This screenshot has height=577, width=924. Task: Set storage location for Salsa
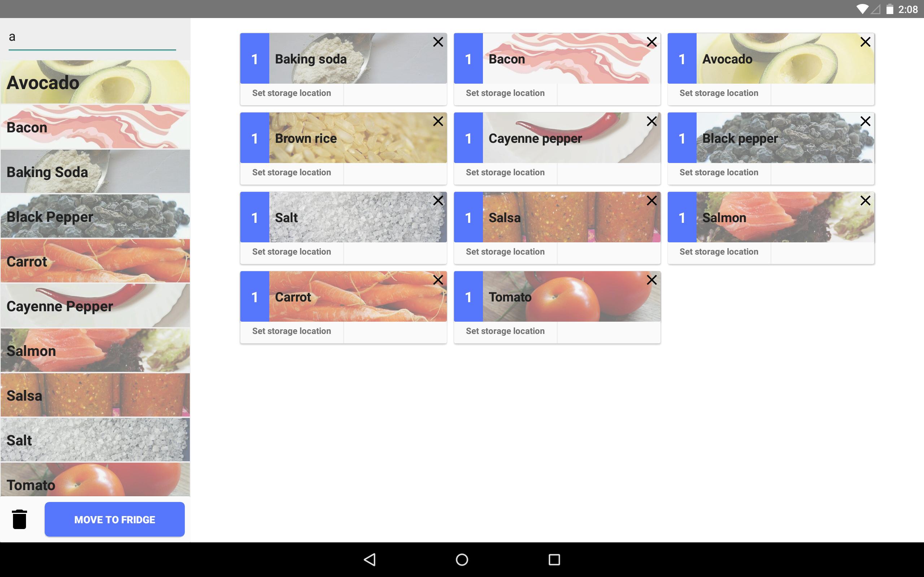(505, 252)
